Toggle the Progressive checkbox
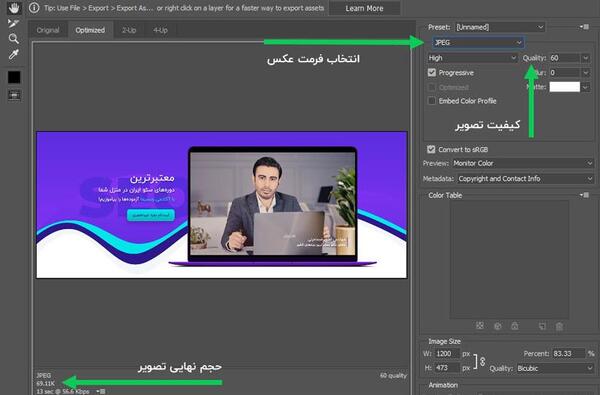This screenshot has height=395, width=600. tap(432, 72)
